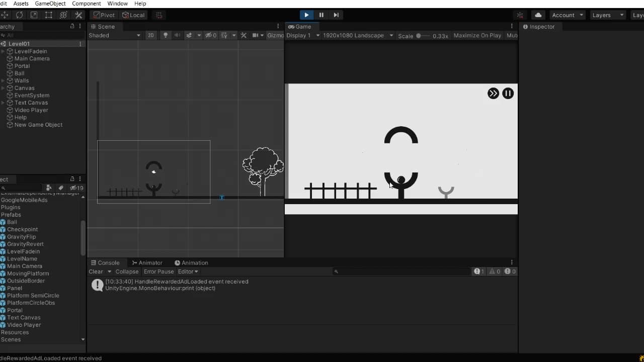Click Scene tools wrench-cross icon
Viewport: 644px width, 362px height.
(x=244, y=35)
